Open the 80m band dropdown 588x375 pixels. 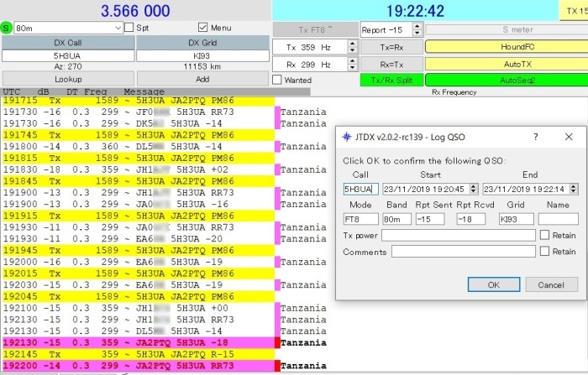(118, 28)
